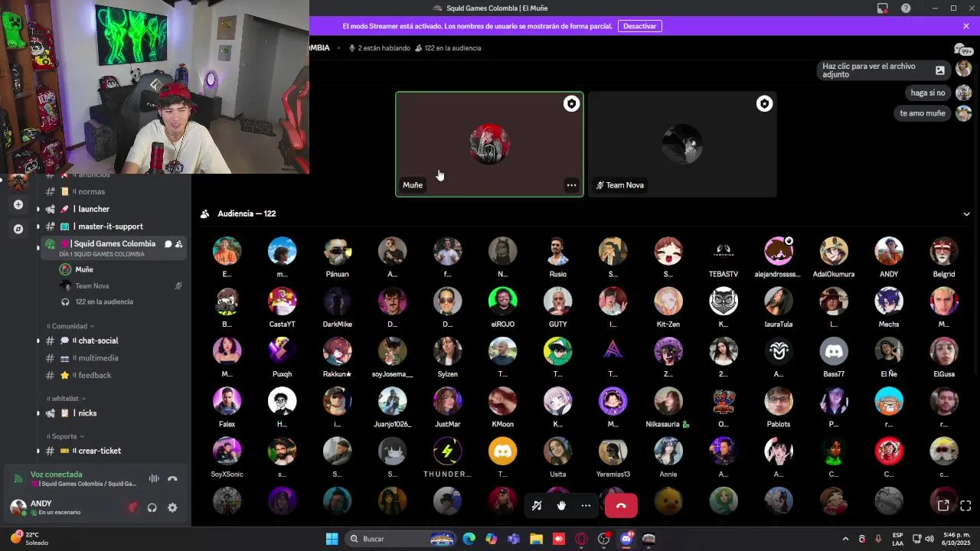Collapse the Comunidad category
The image size is (980, 551).
pos(70,326)
